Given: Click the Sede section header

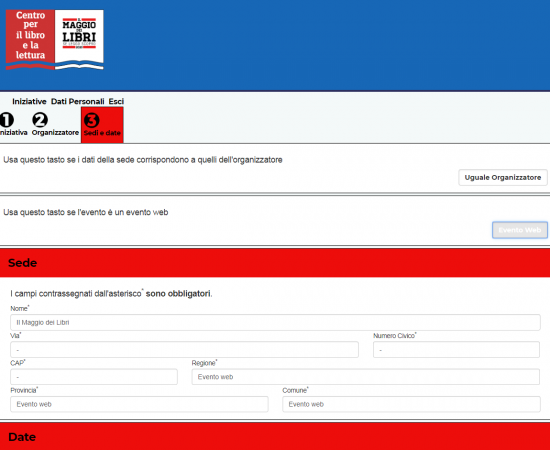Looking at the screenshot, I should tap(275, 263).
